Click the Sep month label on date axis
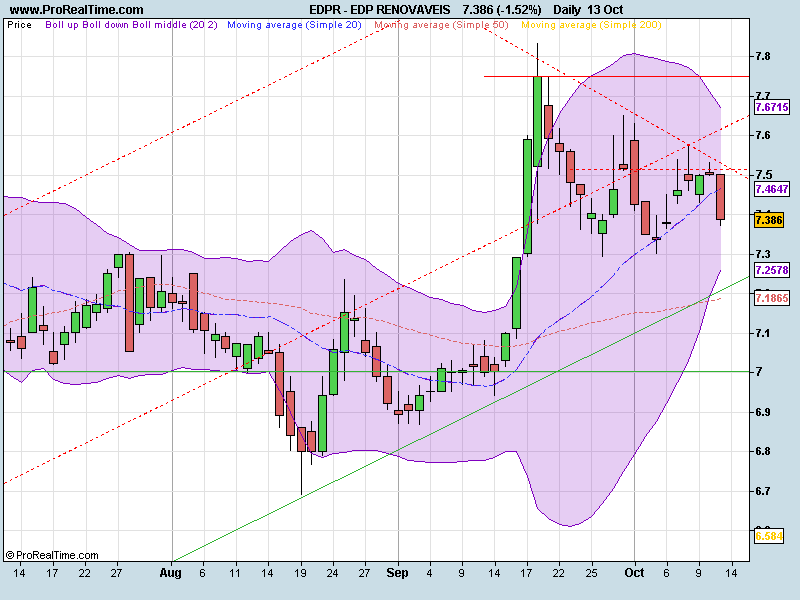Image resolution: width=800 pixels, height=600 pixels. click(x=397, y=573)
